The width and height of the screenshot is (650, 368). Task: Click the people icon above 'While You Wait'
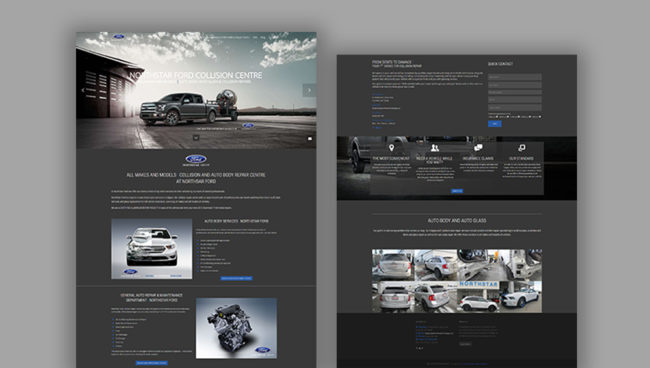pos(434,148)
